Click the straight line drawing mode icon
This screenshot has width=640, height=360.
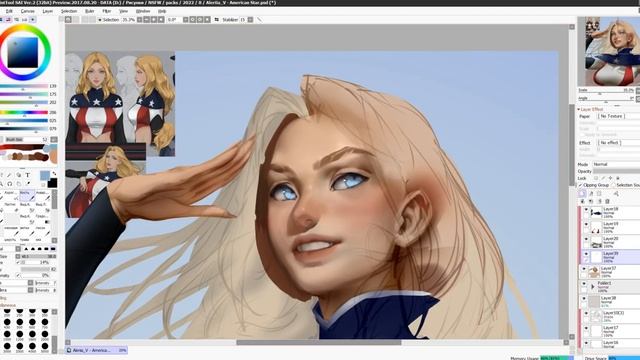259,19
